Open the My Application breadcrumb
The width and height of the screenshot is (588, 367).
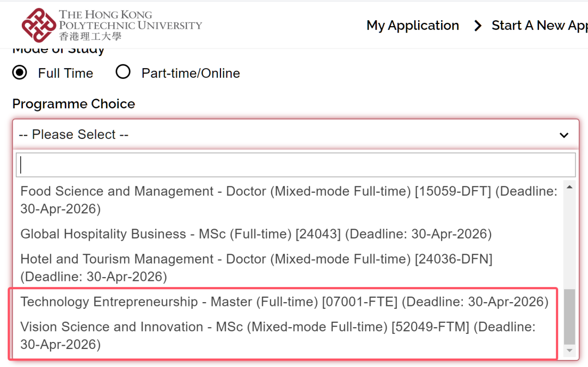tap(412, 26)
